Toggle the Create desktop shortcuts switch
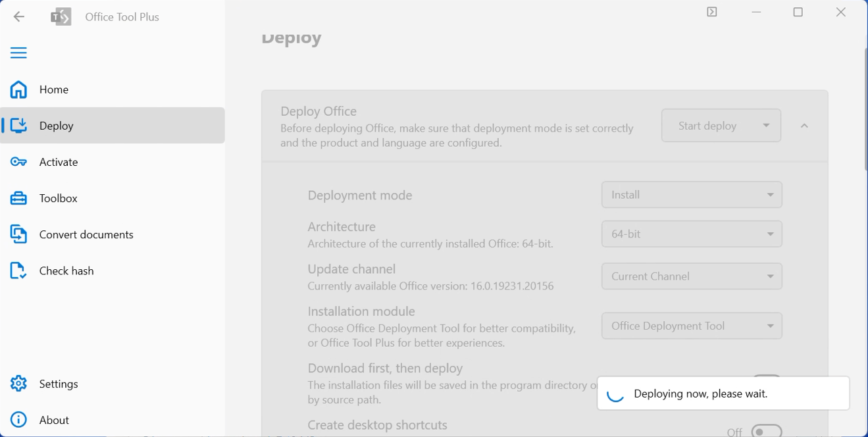The width and height of the screenshot is (868, 437). (766, 432)
